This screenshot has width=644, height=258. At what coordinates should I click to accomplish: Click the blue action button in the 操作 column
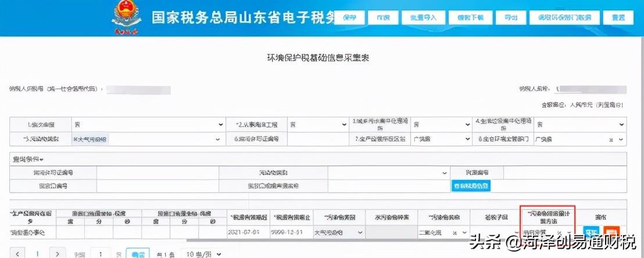(x=591, y=232)
